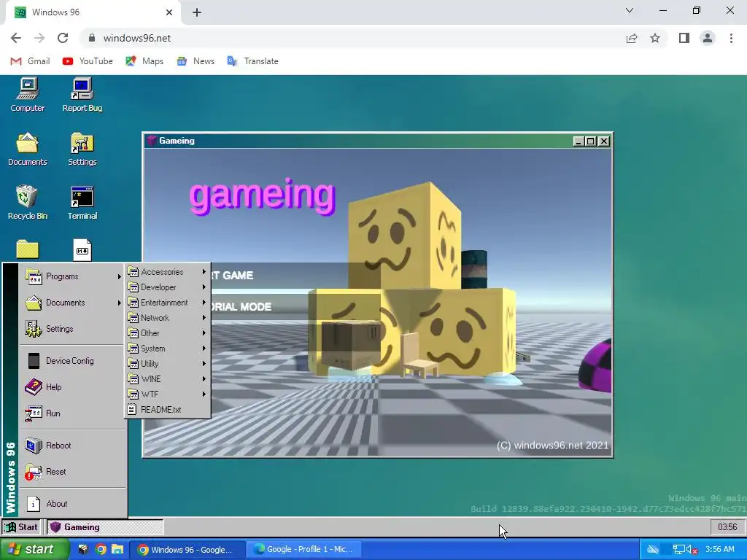This screenshot has width=747, height=560.
Task: Click the Windows 96 Chrome taskbar item
Action: point(187,550)
